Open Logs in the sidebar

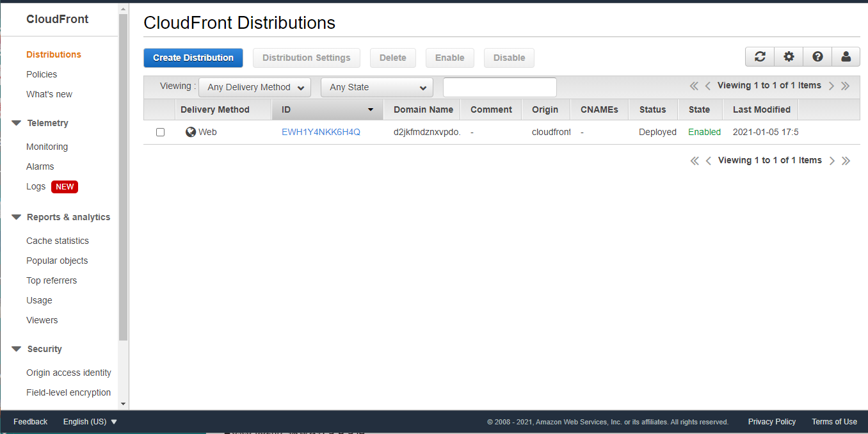coord(36,186)
